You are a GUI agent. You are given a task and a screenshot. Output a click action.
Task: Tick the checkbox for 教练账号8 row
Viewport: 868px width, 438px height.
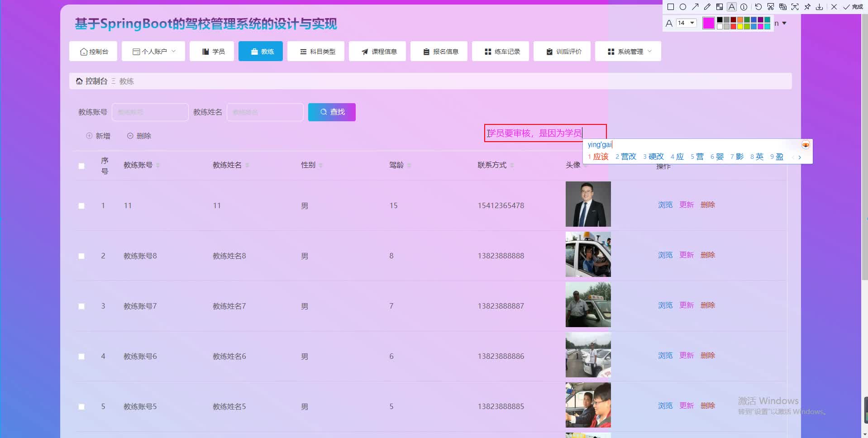point(81,256)
